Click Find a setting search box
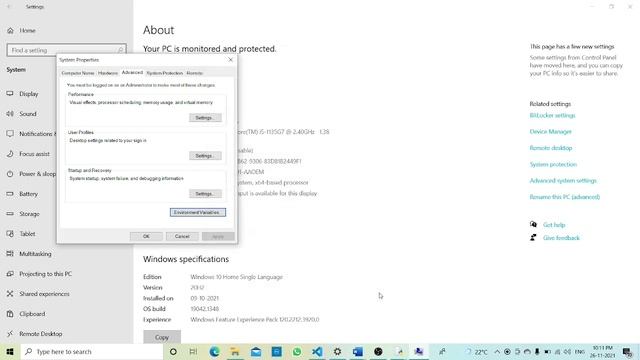The width and height of the screenshot is (640, 360). [x=67, y=50]
